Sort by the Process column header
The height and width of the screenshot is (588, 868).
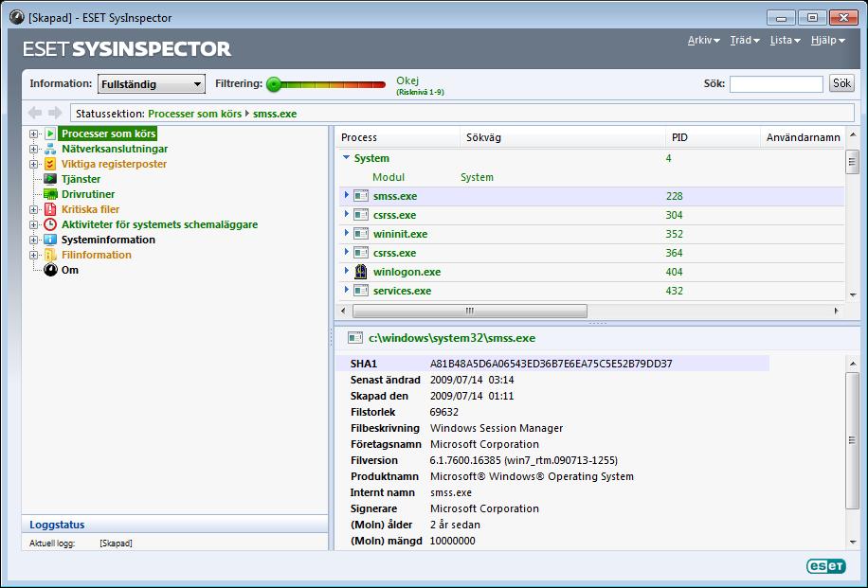click(399, 137)
